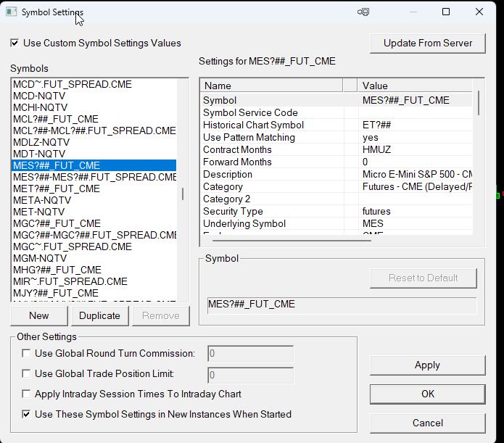Screen dimensions: 504x443
Task: Click the Symbol row in settings table
Action: [x=336, y=100]
